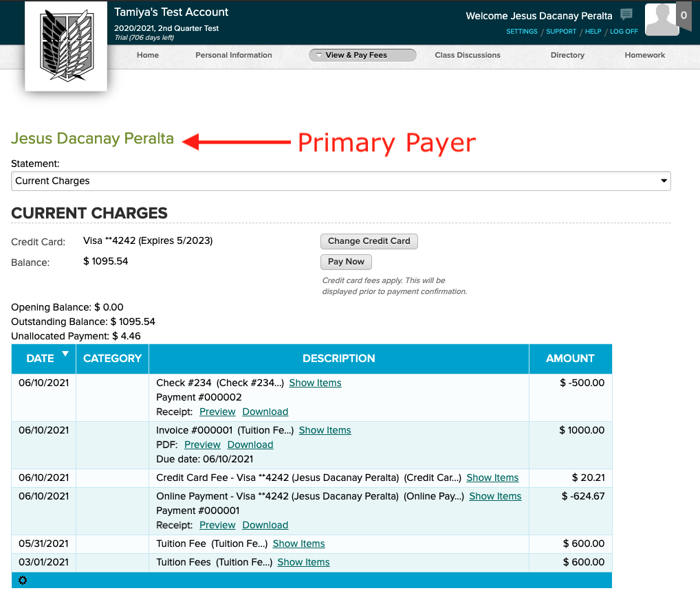Click LOG OFF link

click(624, 32)
